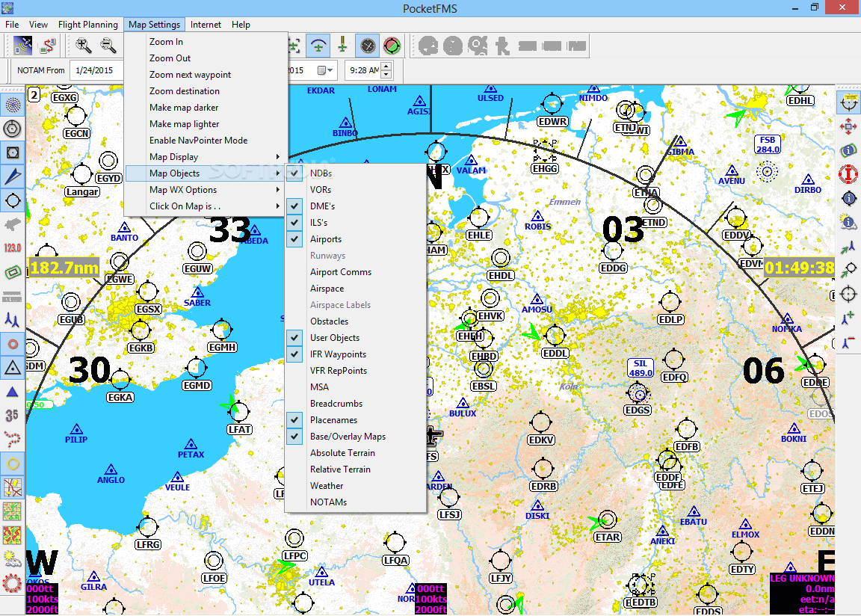This screenshot has width=861, height=616.
Task: Expand the Map Display submenu
Action: coord(206,156)
